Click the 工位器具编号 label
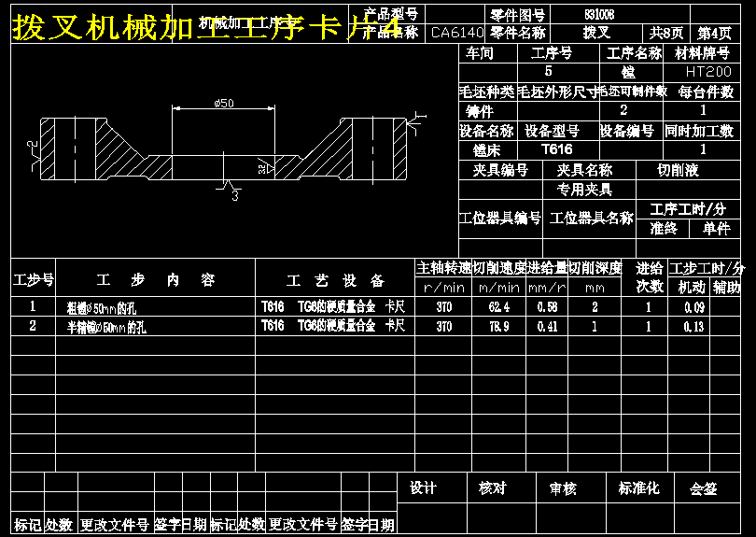 [500, 219]
